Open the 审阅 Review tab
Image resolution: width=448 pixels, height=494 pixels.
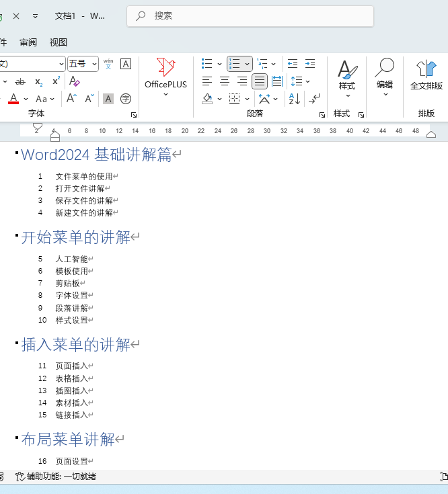[28, 42]
